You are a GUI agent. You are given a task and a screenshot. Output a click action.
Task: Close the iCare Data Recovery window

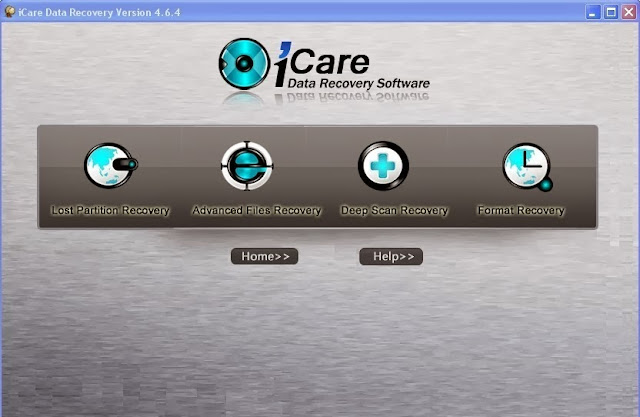[x=629, y=12]
